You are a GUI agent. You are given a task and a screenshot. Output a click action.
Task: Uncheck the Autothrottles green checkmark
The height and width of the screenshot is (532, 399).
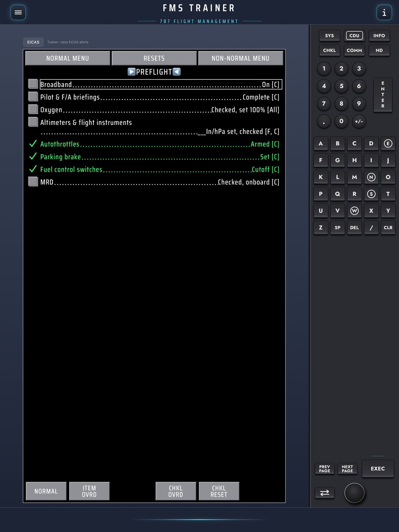[33, 144]
